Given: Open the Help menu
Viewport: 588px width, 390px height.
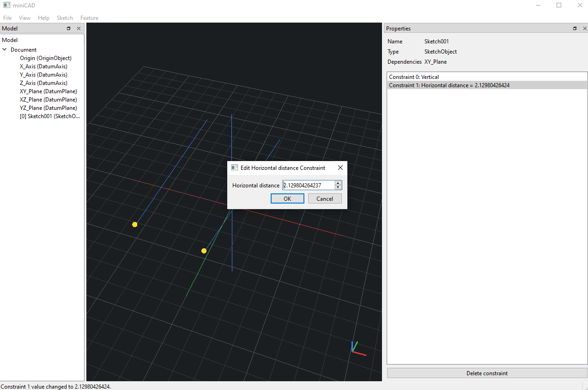Looking at the screenshot, I should coord(43,18).
